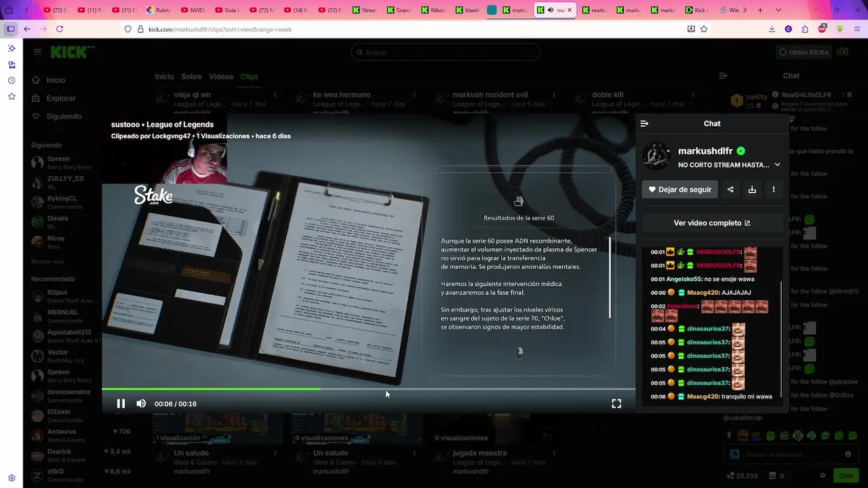The image size is (868, 488).
Task: Open Firefox sidebar history clock icon
Action: (12, 81)
